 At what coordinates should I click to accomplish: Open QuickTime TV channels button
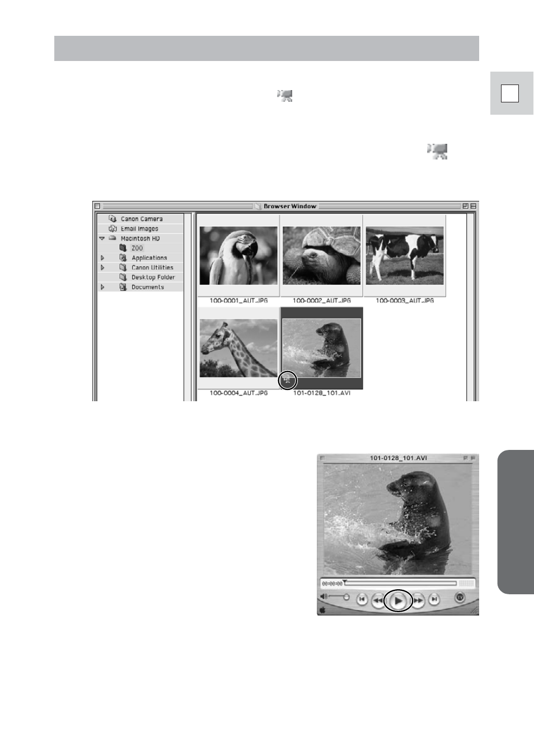pyautogui.click(x=460, y=598)
